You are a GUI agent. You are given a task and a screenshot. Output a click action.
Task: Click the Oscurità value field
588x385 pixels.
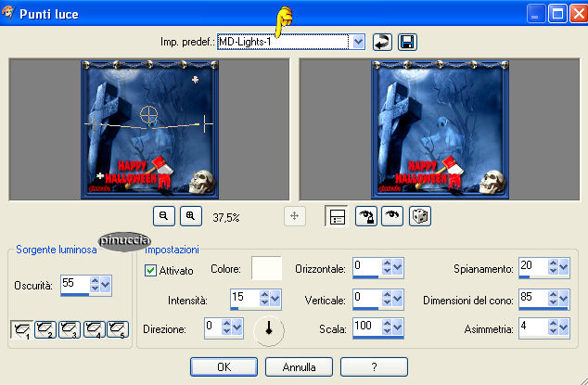coord(75,284)
